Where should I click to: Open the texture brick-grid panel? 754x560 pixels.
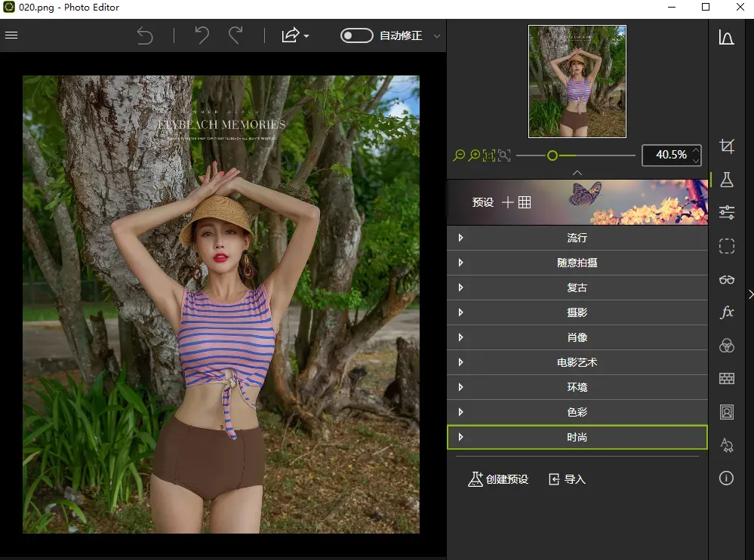727,378
